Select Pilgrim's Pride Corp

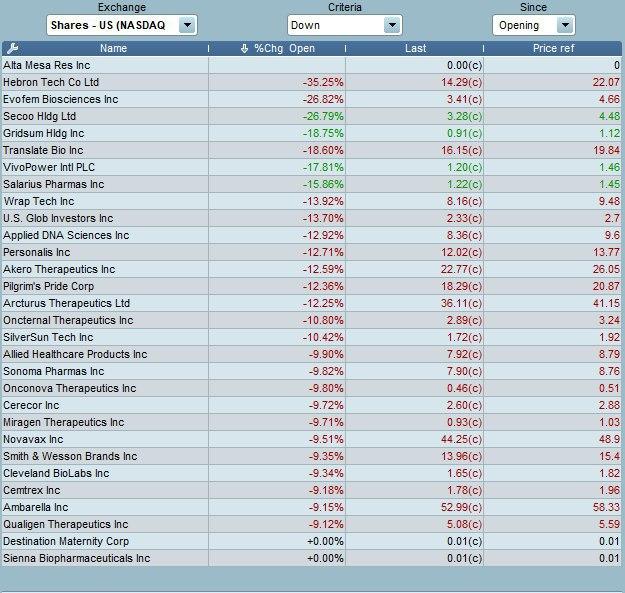pyautogui.click(x=49, y=286)
